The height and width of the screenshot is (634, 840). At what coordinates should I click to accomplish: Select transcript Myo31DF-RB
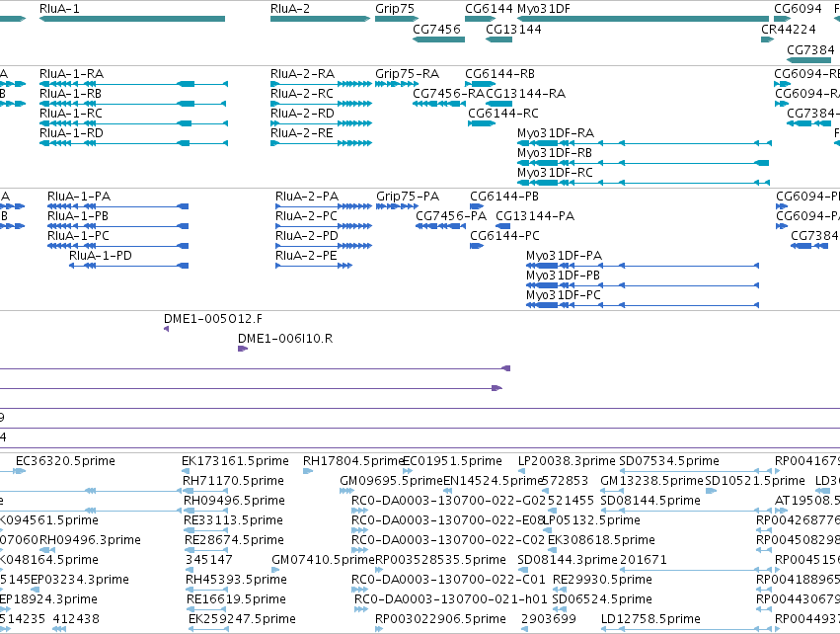(x=555, y=153)
